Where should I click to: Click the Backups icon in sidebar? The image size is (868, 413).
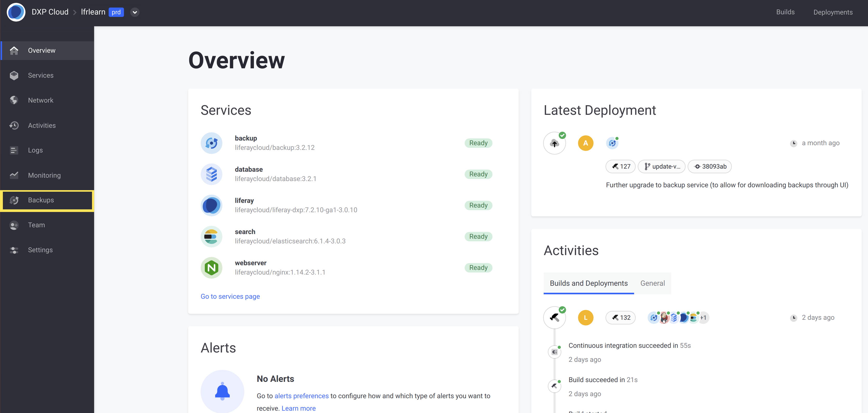(15, 200)
